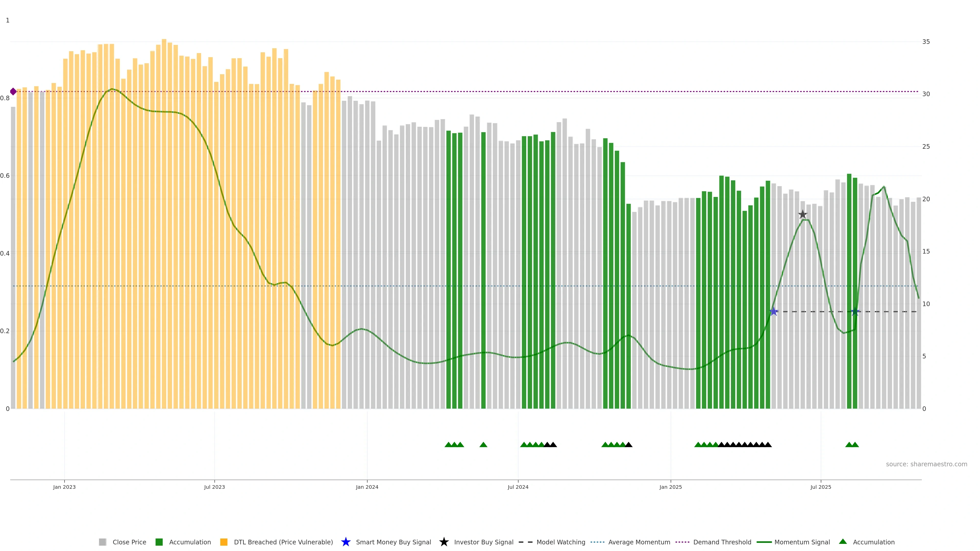Click the lone green triangle before Jul 2024
Viewport: 980px width, 551px height.
[x=483, y=445]
